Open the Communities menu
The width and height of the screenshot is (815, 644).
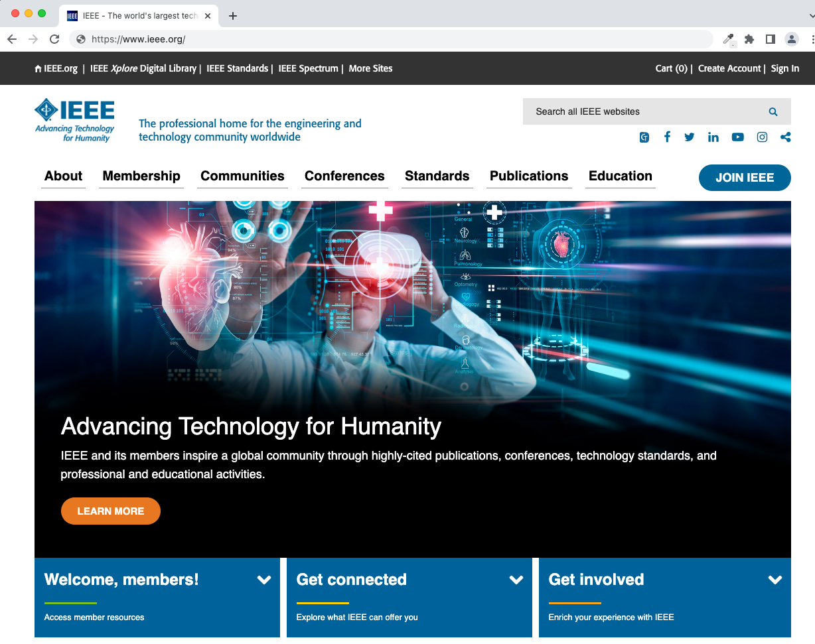[x=242, y=176]
